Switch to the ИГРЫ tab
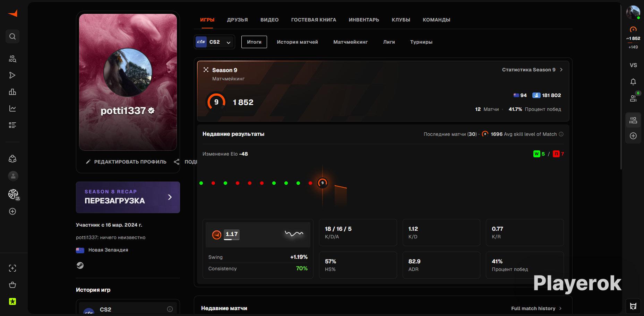The width and height of the screenshot is (644, 316). coord(207,20)
